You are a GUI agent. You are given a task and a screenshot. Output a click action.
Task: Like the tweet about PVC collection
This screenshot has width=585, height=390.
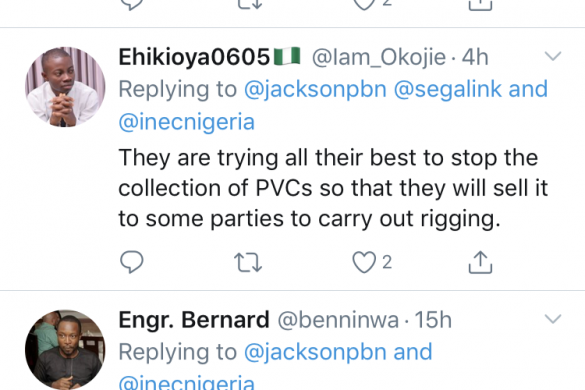[364, 262]
